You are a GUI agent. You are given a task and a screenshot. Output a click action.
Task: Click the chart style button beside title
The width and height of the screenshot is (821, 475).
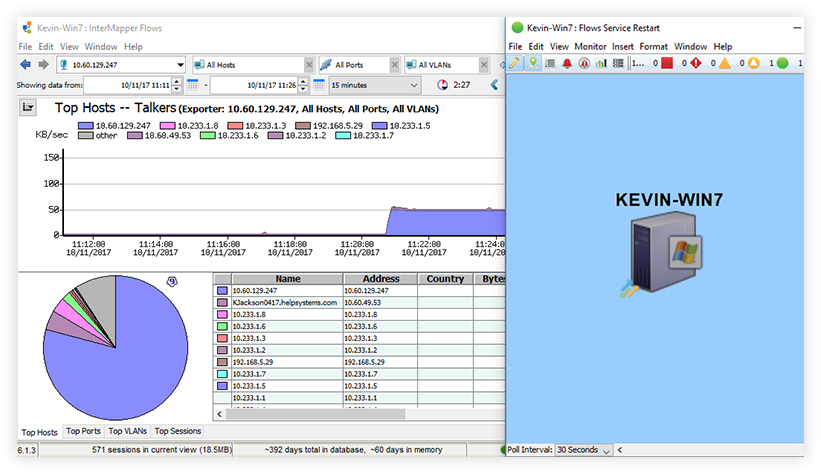[x=28, y=107]
